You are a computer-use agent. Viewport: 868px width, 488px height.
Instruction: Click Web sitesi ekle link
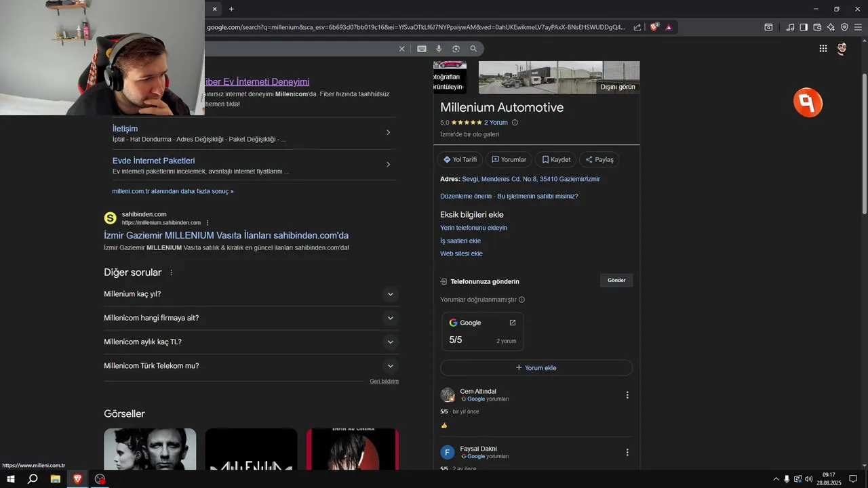pyautogui.click(x=461, y=254)
